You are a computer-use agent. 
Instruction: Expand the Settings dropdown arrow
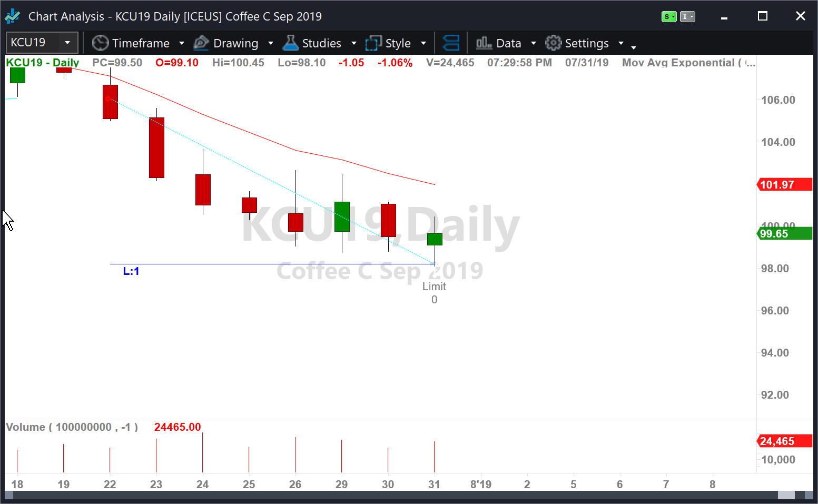[621, 43]
